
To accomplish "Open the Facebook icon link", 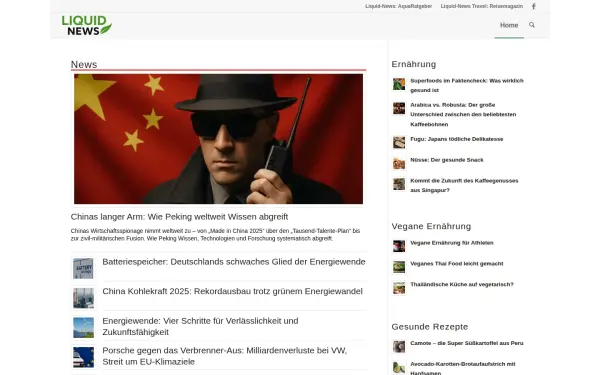I will (x=534, y=6).
